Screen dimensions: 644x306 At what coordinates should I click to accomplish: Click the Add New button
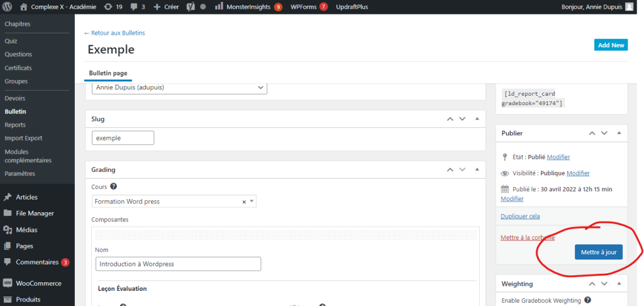(611, 45)
